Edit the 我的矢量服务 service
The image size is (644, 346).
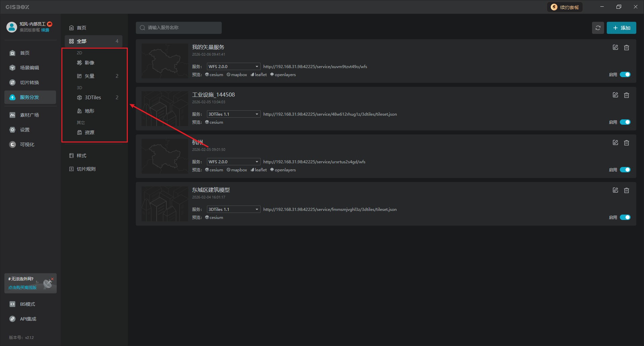(615, 48)
